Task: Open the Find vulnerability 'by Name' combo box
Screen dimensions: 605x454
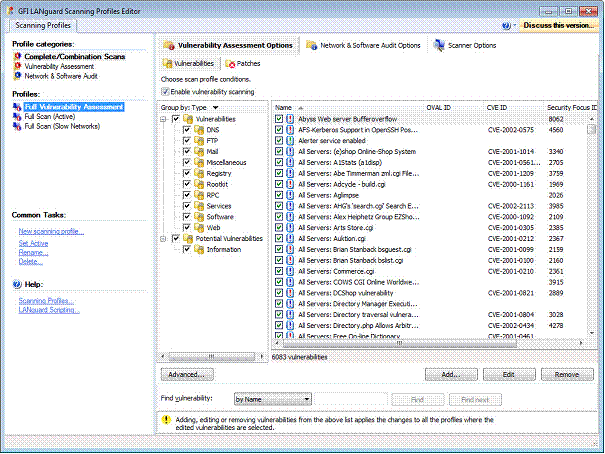Action: coord(272,399)
